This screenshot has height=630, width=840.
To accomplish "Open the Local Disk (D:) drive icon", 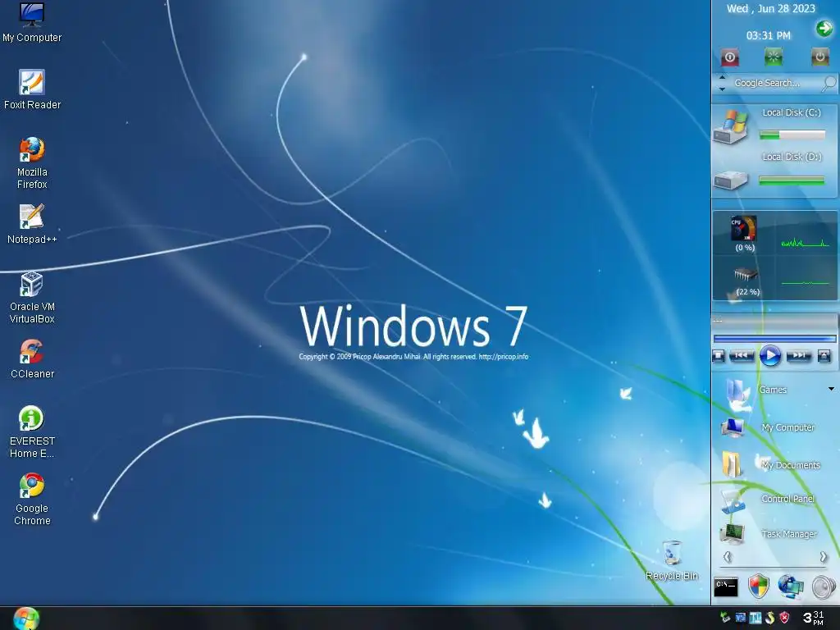I will tap(731, 180).
